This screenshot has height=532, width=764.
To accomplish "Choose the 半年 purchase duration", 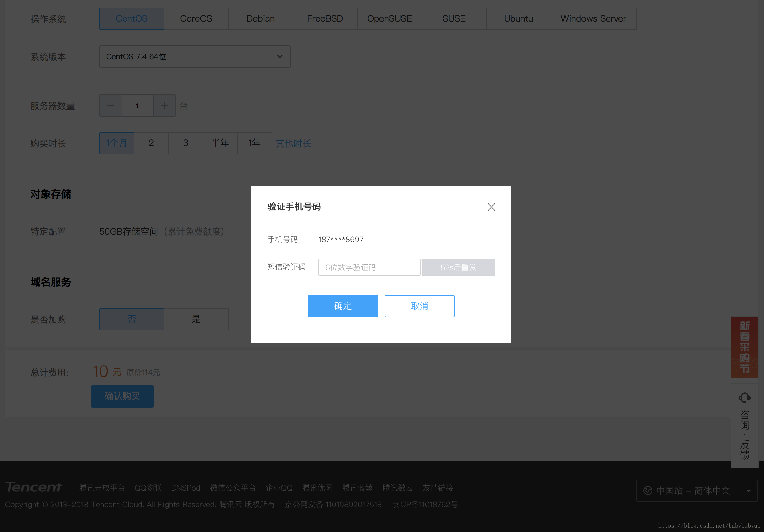I will [x=220, y=143].
